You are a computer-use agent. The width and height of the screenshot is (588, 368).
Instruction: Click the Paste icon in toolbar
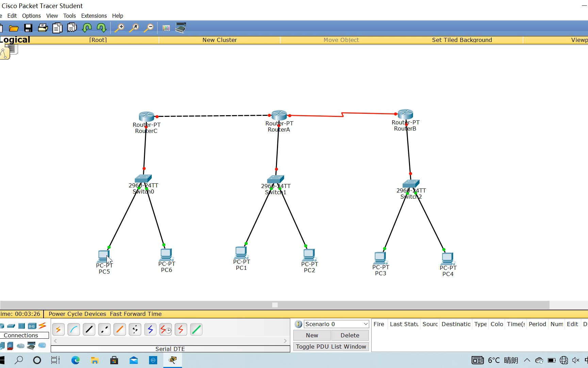[72, 28]
